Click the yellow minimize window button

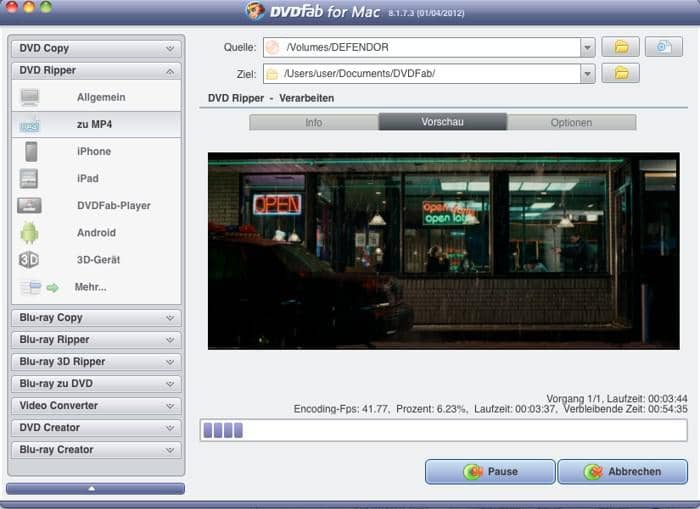click(x=29, y=7)
